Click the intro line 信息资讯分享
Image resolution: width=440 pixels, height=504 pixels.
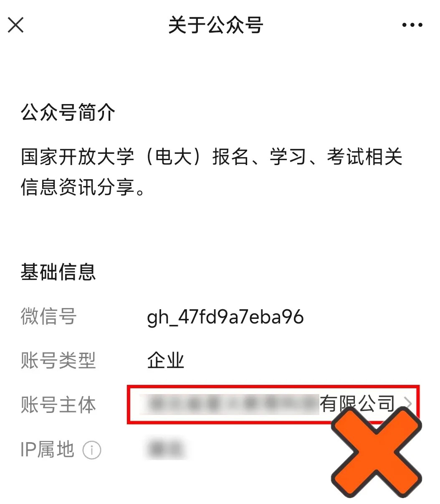pyautogui.click(x=83, y=187)
